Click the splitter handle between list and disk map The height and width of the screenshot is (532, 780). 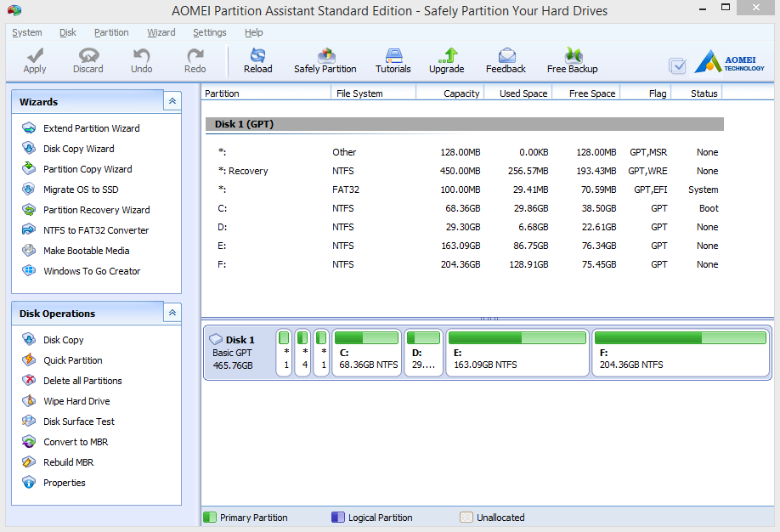(x=489, y=319)
